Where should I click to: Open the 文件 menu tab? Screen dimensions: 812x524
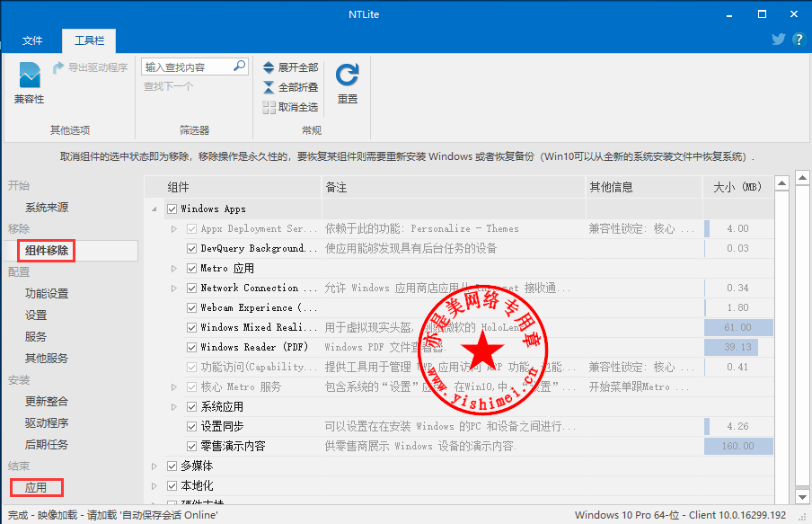32,40
